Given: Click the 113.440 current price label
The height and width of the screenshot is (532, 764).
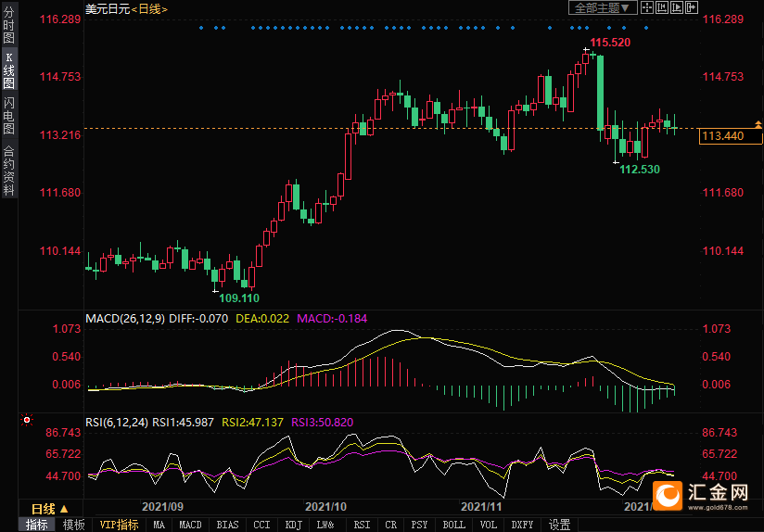Looking at the screenshot, I should [x=731, y=136].
